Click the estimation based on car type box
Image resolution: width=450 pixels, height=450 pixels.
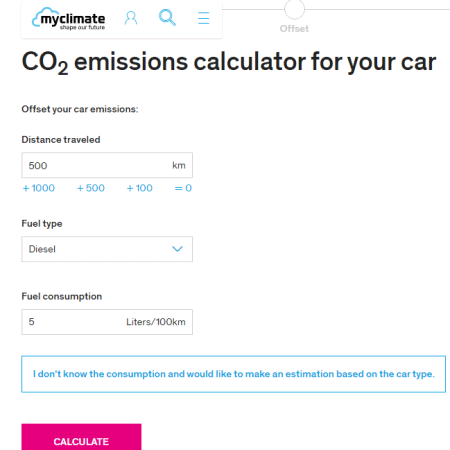point(233,374)
